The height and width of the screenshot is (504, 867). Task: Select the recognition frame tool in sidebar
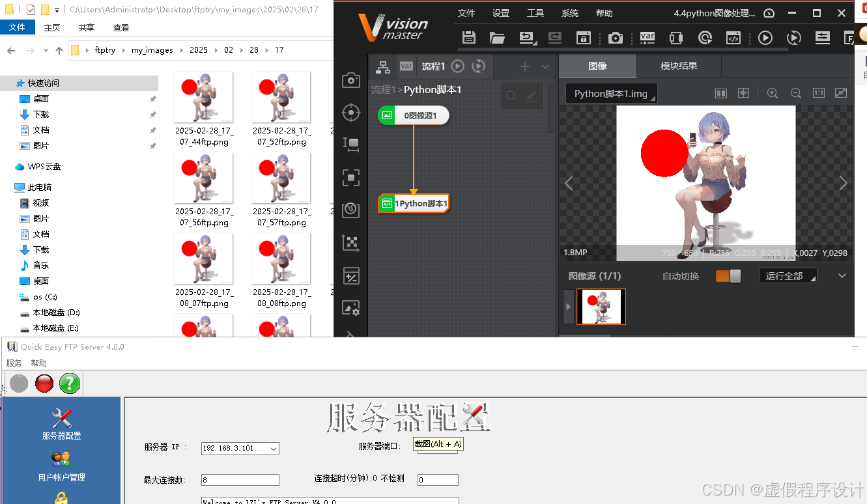click(351, 177)
